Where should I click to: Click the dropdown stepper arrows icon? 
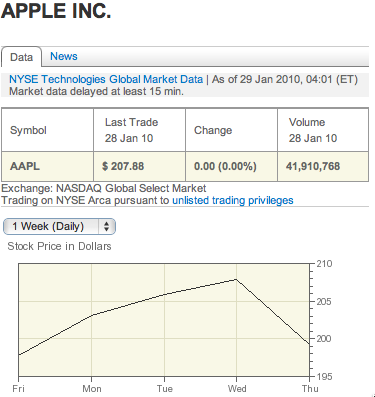pos(106,227)
